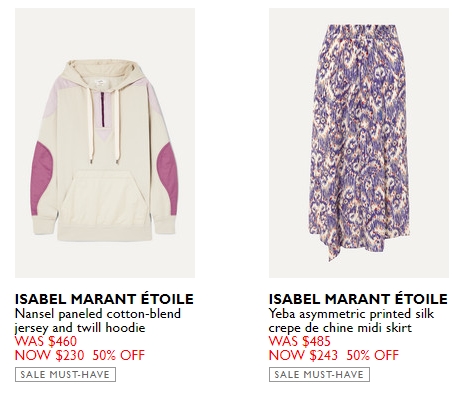
Task: Click the NOW $230 sale price
Action: pos(50,355)
